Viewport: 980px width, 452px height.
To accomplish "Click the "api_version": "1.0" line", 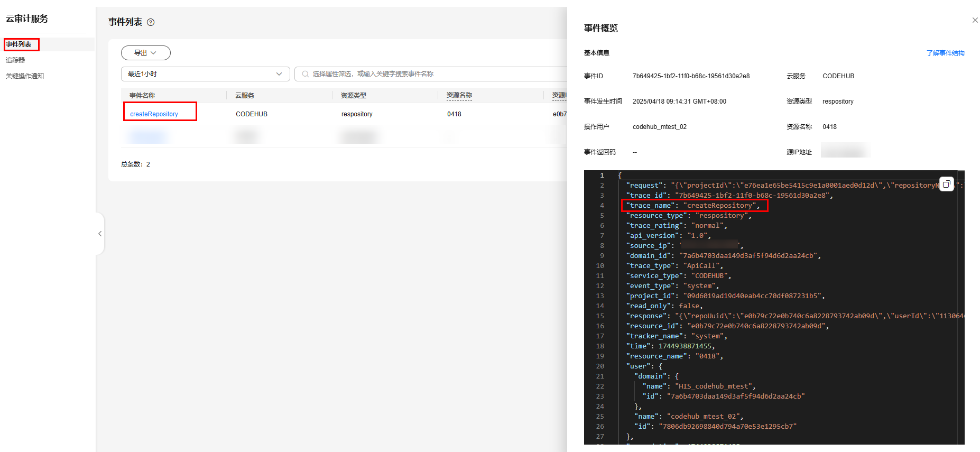I will (x=668, y=236).
